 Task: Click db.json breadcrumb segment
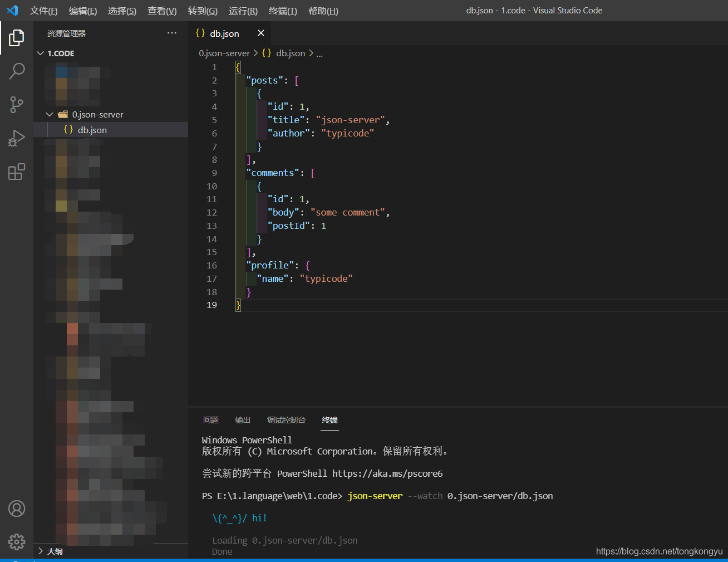tap(291, 53)
